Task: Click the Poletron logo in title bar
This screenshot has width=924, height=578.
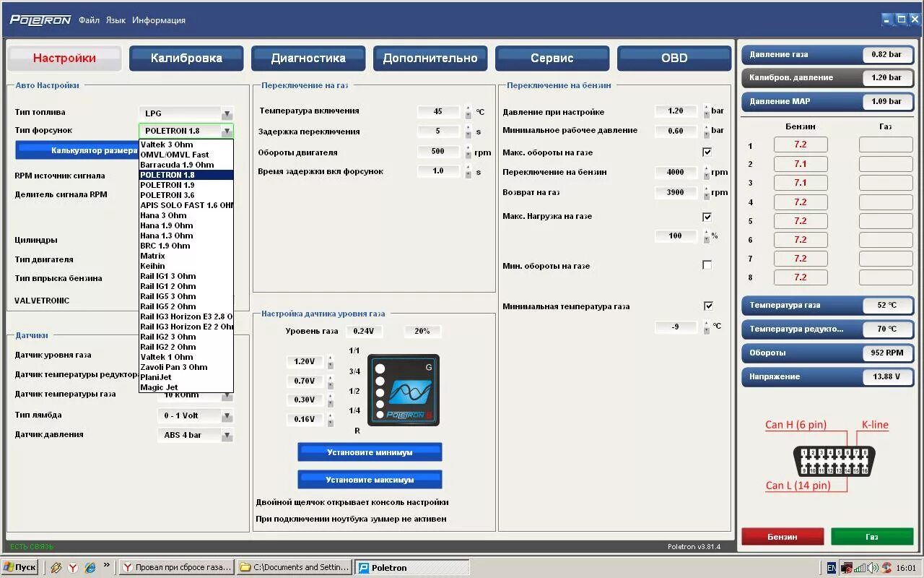Action: tap(40, 20)
